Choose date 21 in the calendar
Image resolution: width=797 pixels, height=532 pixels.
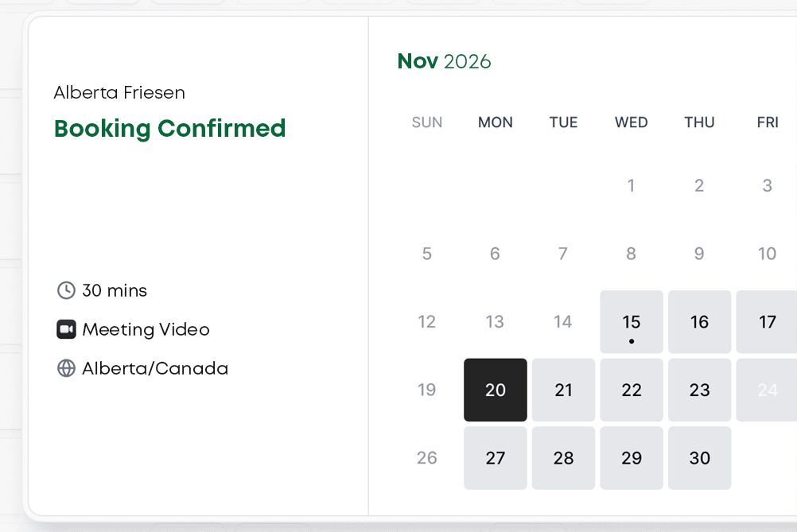pos(563,390)
